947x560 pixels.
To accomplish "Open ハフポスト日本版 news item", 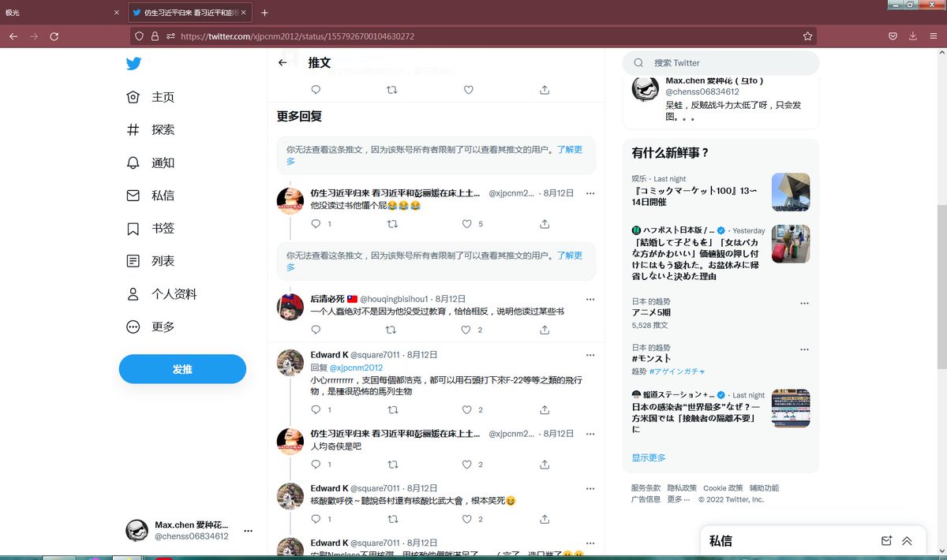I will coord(721,254).
